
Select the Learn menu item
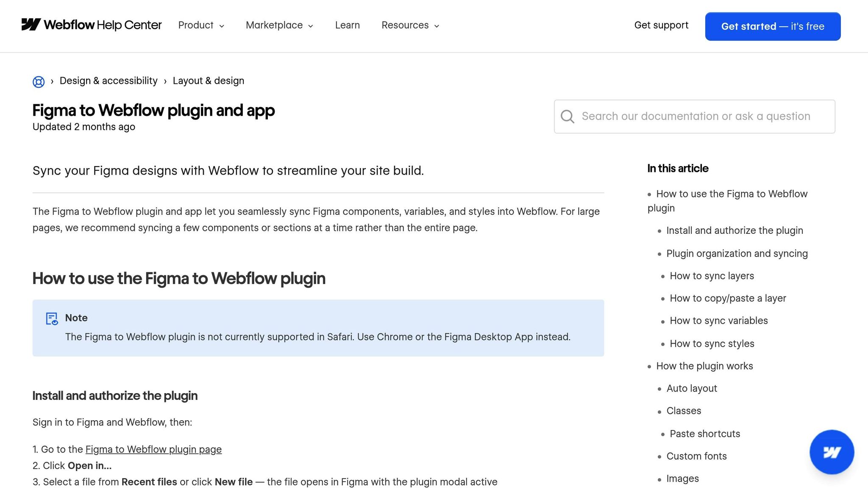(347, 25)
